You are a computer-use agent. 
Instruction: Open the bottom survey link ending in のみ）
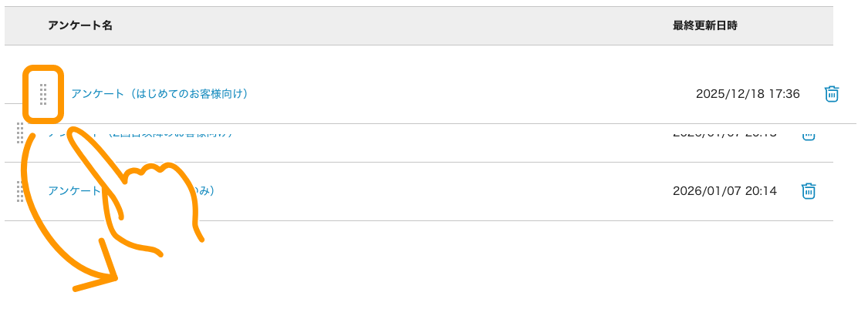click(x=73, y=191)
